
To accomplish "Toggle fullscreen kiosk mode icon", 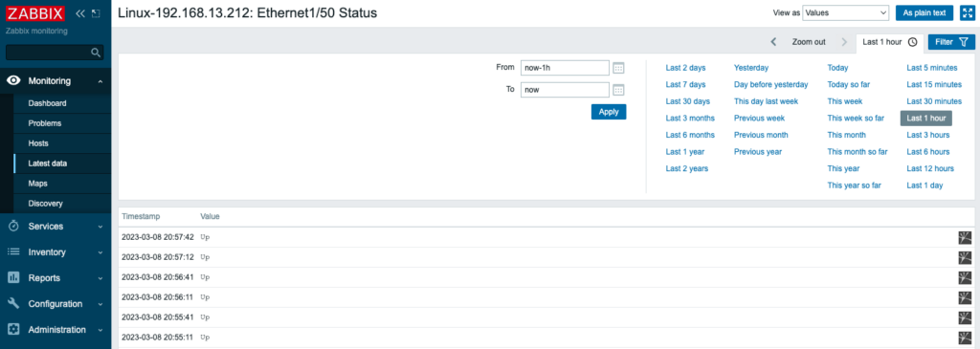I will [967, 13].
